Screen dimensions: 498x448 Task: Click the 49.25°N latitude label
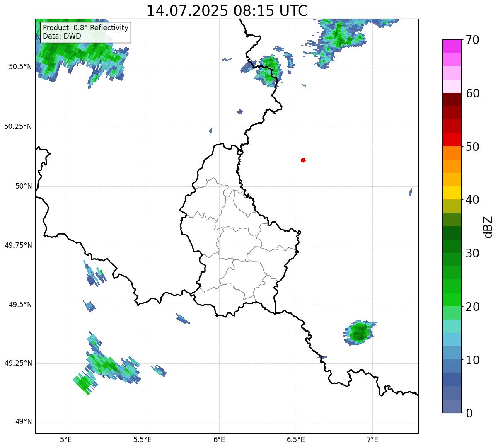[18, 363]
